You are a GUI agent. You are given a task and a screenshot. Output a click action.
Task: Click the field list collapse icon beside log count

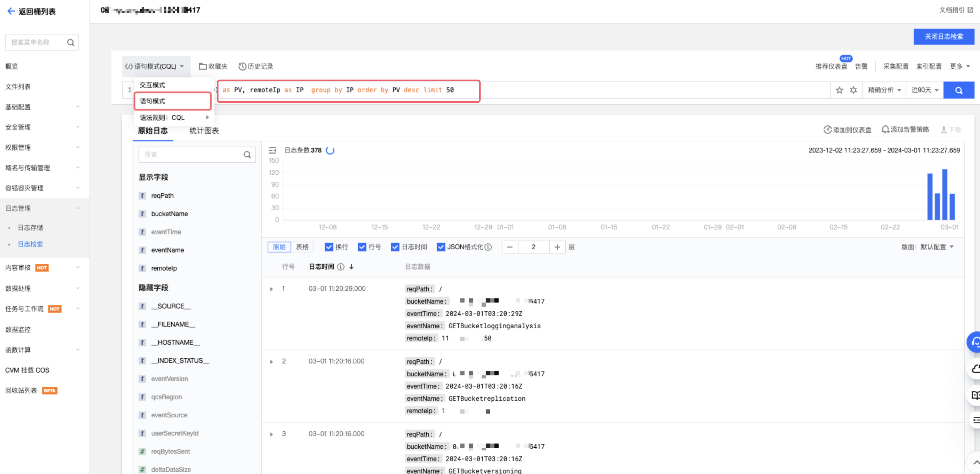click(272, 150)
